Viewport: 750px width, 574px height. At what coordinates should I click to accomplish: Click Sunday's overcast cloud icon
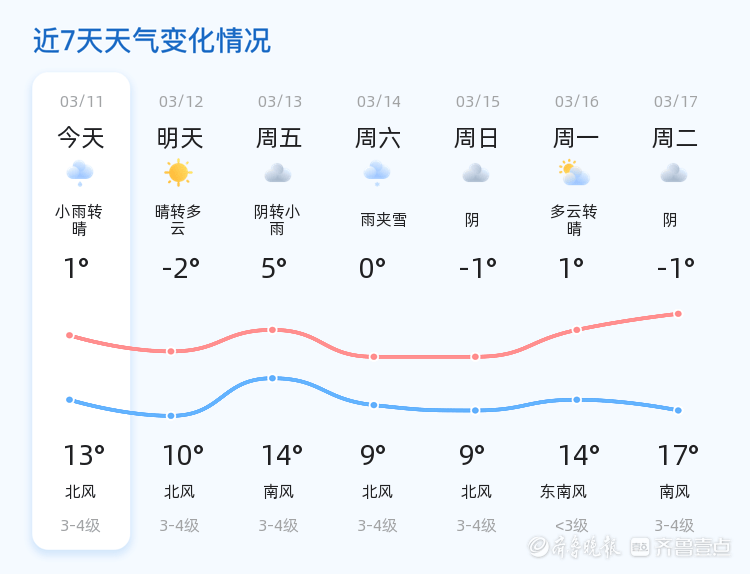point(476,174)
